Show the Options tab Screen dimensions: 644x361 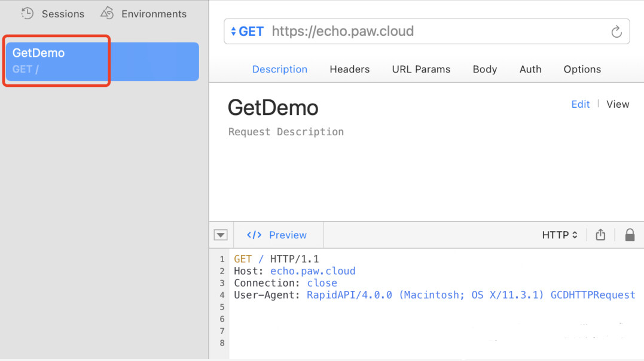point(582,69)
